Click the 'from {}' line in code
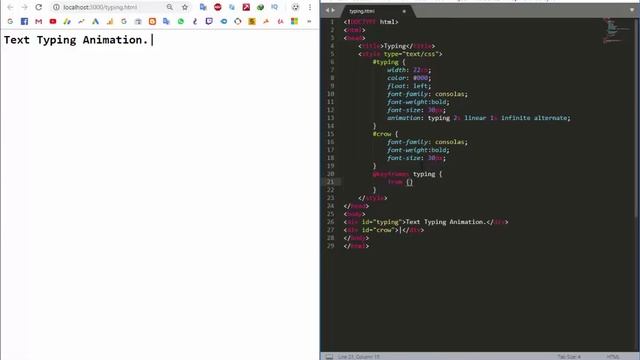Image resolution: width=640 pixels, height=360 pixels. (400, 182)
